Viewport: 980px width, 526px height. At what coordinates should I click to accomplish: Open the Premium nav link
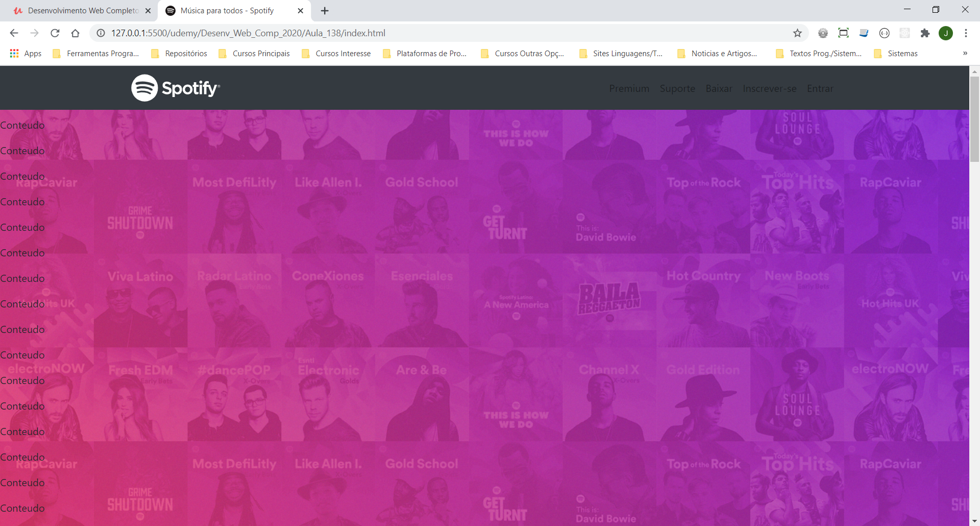629,88
